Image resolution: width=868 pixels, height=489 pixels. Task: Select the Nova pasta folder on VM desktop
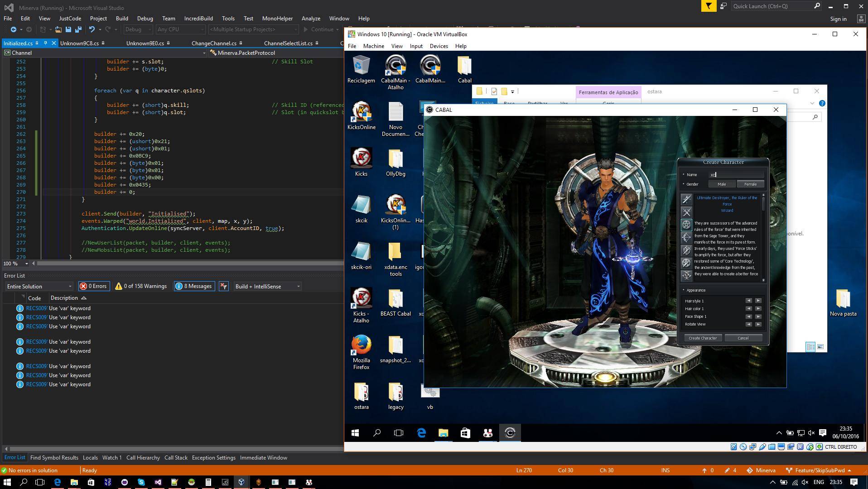(x=843, y=302)
